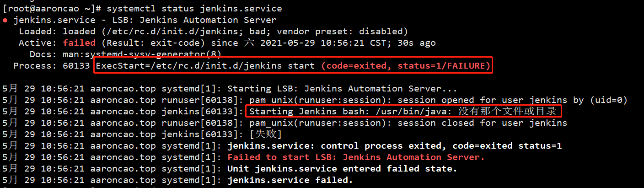Click red Failed to start LSB message

click(x=356, y=157)
